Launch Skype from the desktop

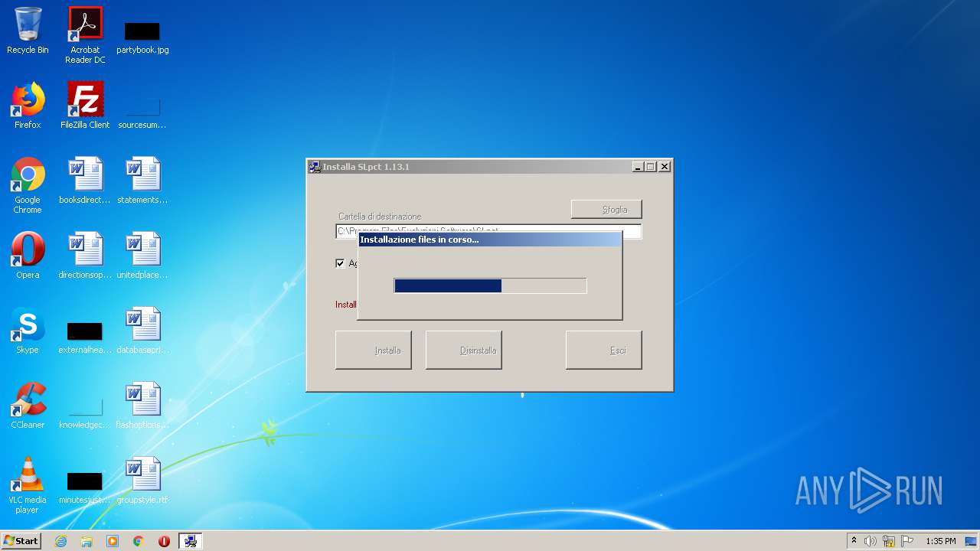pos(28,331)
